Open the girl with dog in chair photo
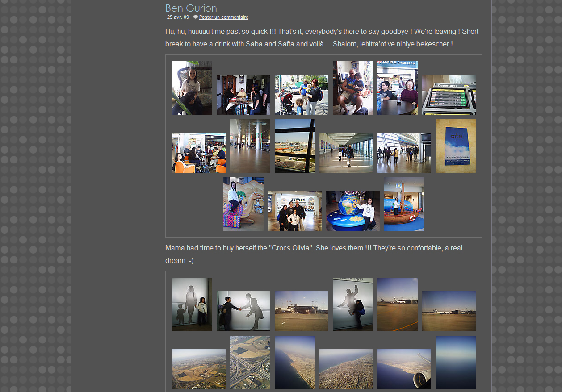The width and height of the screenshot is (562, 392). tap(192, 88)
